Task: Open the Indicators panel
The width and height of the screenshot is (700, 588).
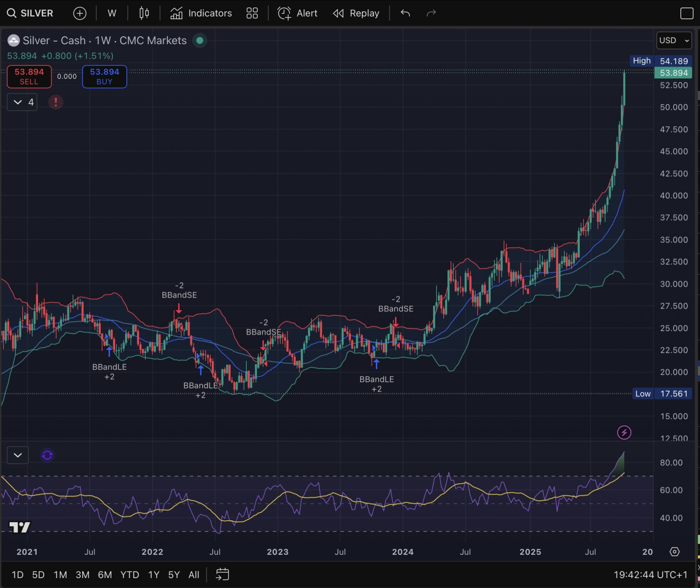Action: point(201,13)
